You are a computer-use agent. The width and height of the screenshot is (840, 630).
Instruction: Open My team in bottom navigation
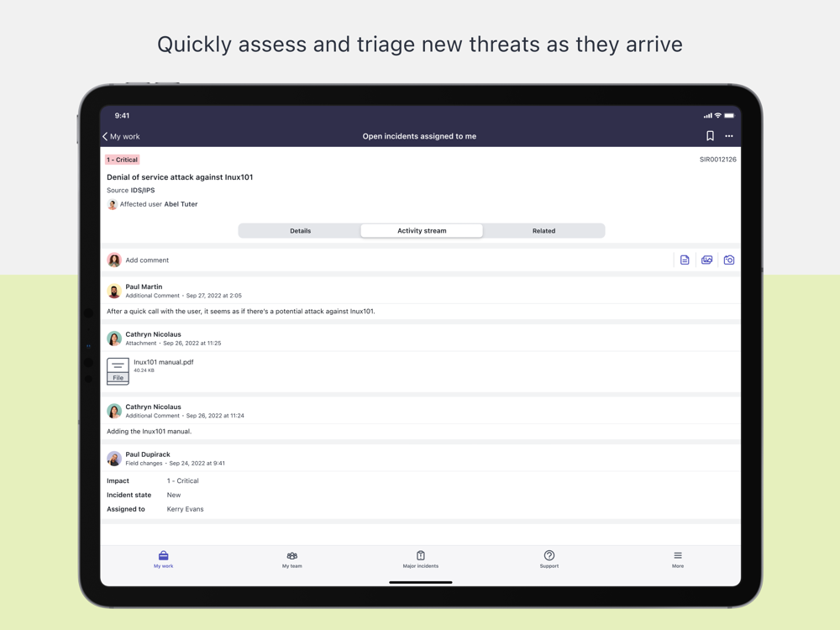pyautogui.click(x=292, y=559)
